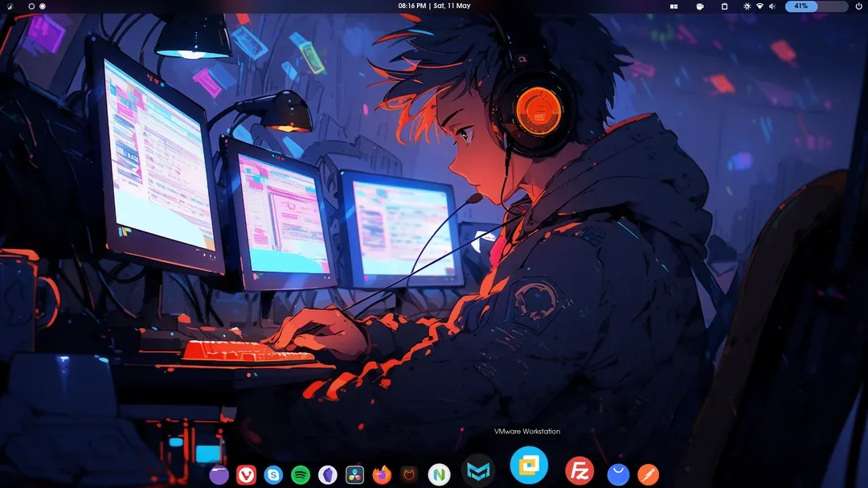Open the clock and calendar menu
This screenshot has width=868, height=488.
click(434, 6)
